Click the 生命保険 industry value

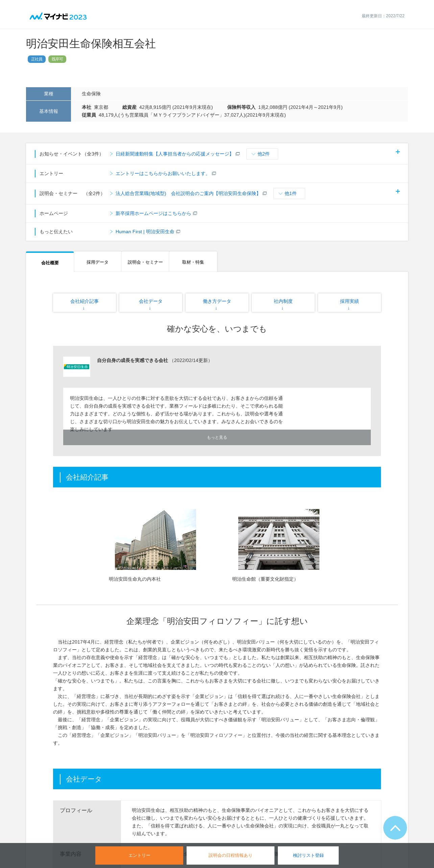91,94
